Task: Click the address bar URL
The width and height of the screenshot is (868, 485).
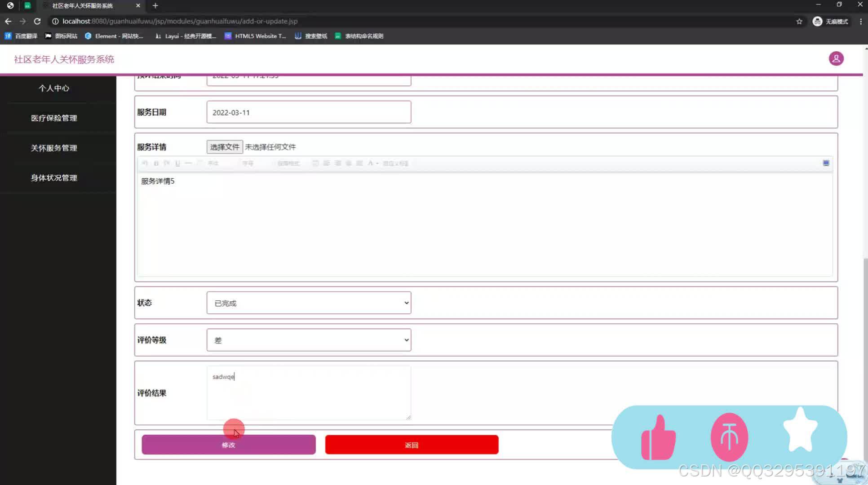Action: click(x=180, y=21)
